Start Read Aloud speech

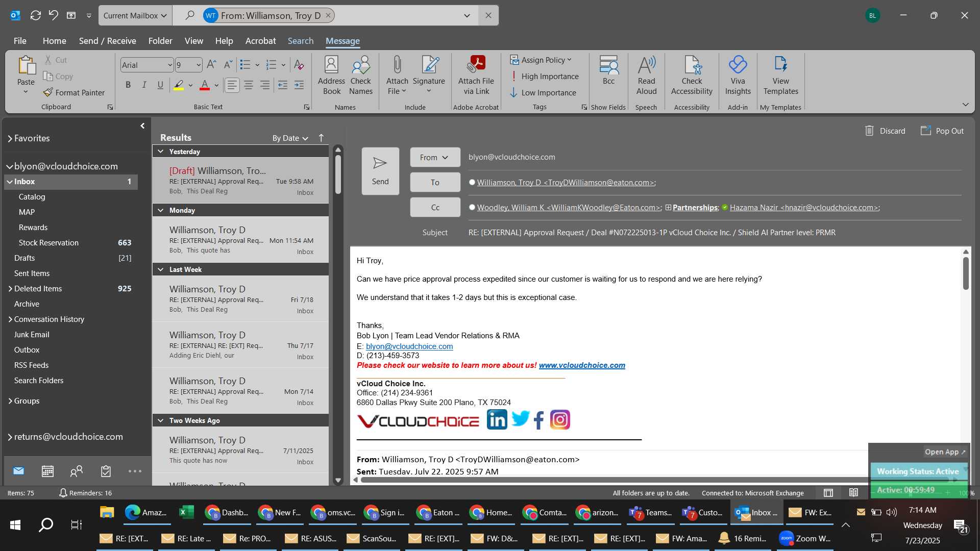pos(646,75)
